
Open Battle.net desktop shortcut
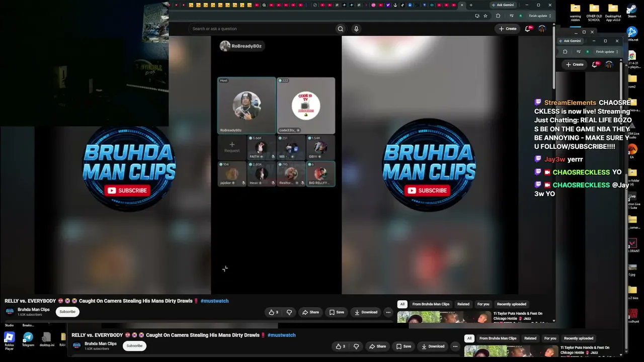click(632, 34)
